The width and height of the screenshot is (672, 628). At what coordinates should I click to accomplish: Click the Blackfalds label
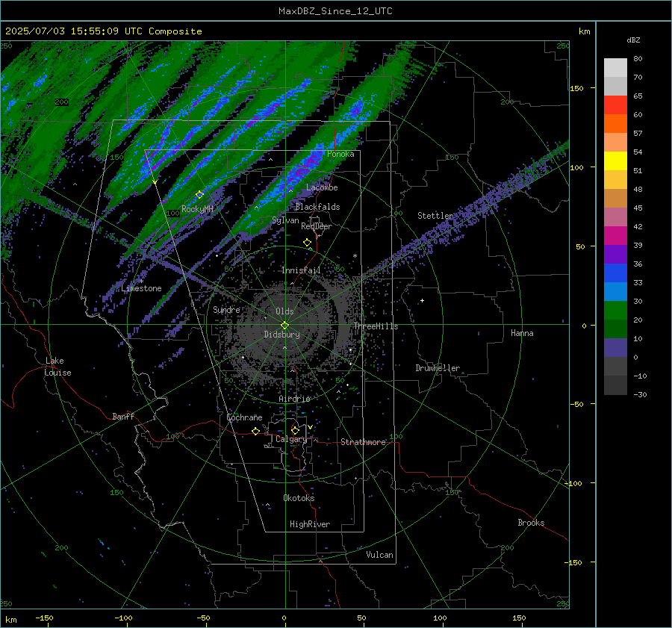coord(317,207)
